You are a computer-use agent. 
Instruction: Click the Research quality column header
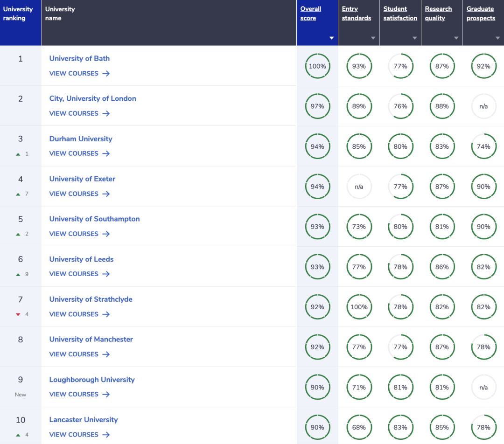pyautogui.click(x=438, y=14)
